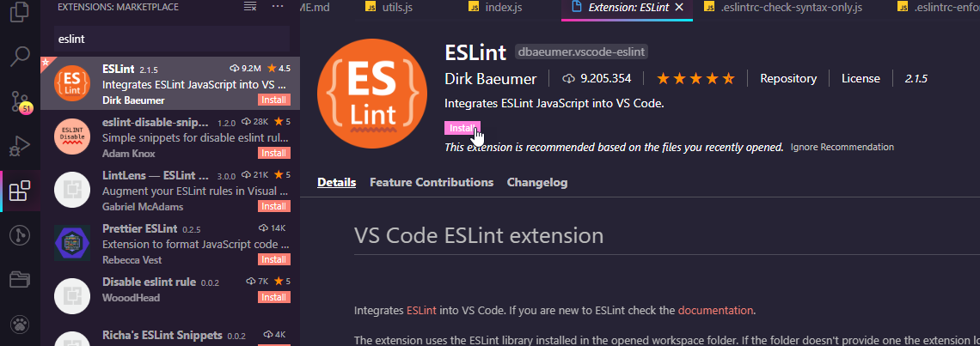The image size is (980, 346).
Task: Open the project folders icon in the activity bar
Action: click(x=20, y=280)
